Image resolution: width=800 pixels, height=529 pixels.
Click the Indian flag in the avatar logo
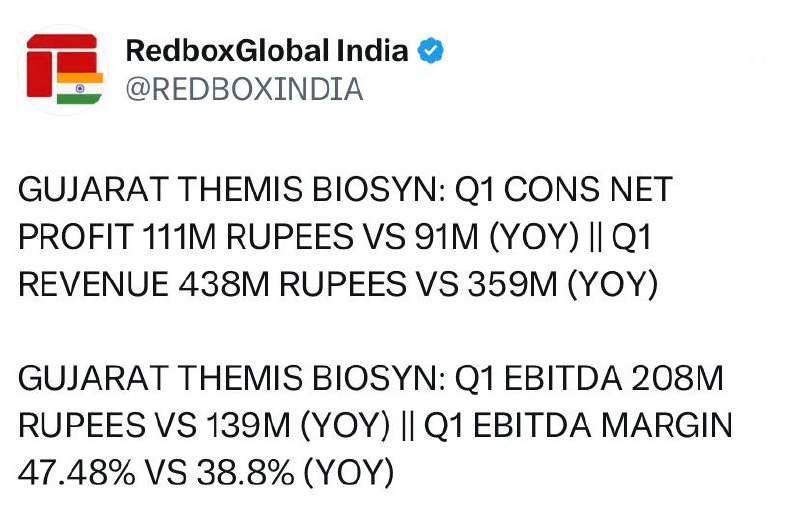tap(80, 88)
